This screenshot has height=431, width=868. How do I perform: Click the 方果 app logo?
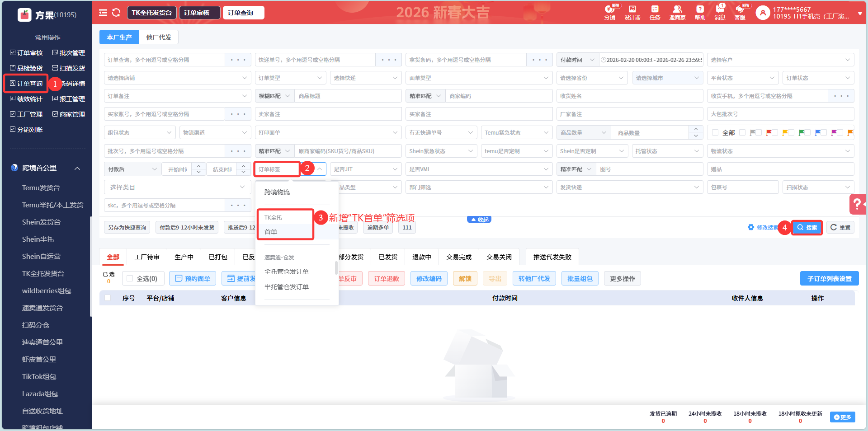[x=24, y=15]
